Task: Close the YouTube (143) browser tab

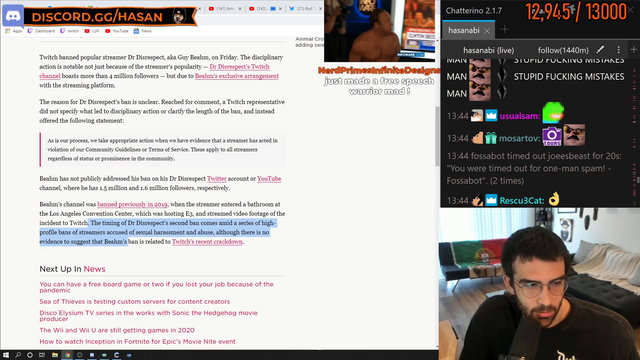Action: click(280, 9)
